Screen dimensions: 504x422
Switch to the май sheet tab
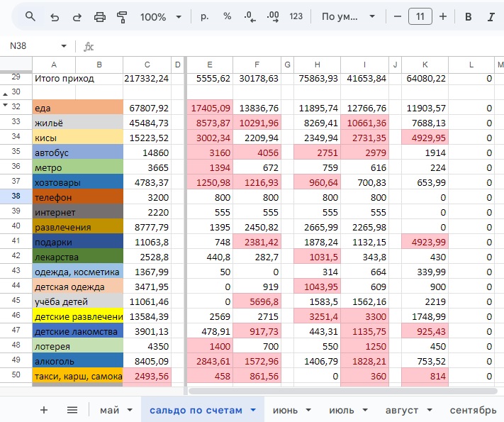(x=110, y=410)
